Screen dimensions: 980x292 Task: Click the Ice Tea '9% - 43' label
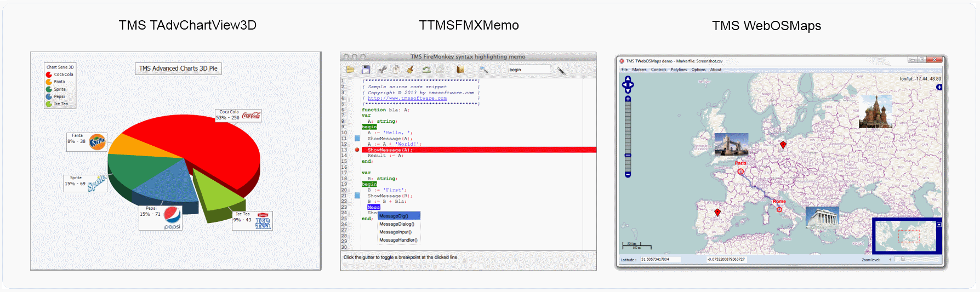pos(252,221)
